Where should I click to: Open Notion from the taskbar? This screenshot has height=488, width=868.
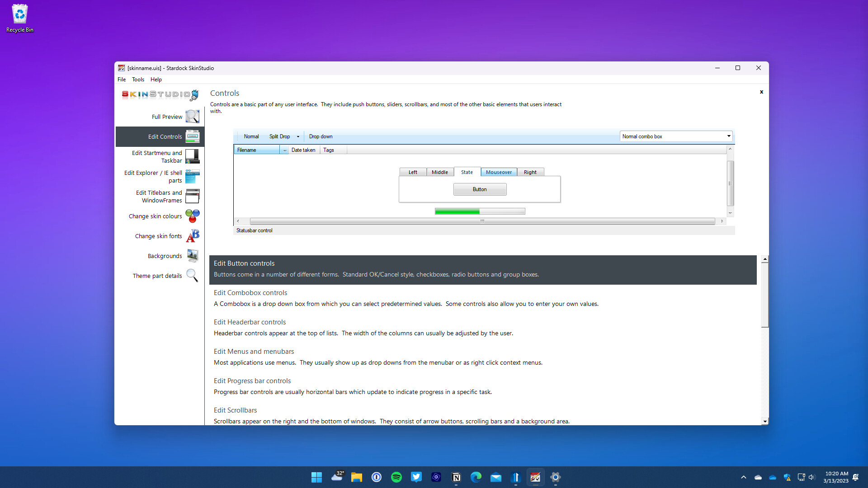pos(456,477)
